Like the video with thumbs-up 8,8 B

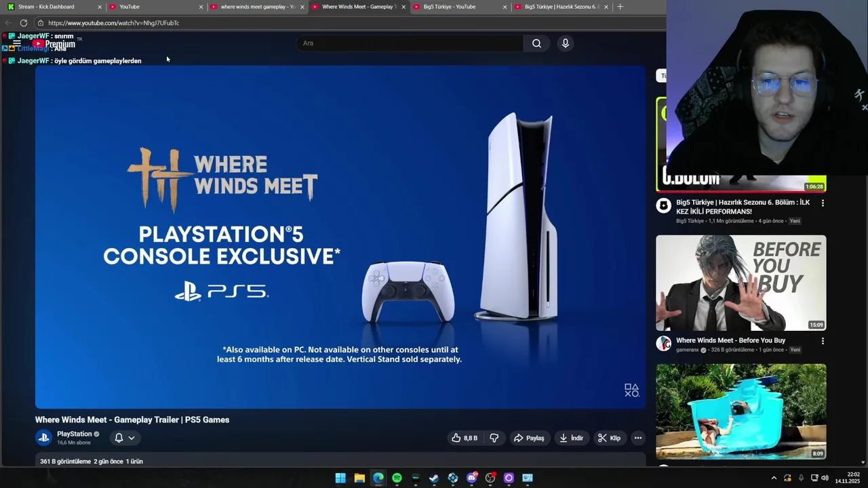click(x=465, y=438)
